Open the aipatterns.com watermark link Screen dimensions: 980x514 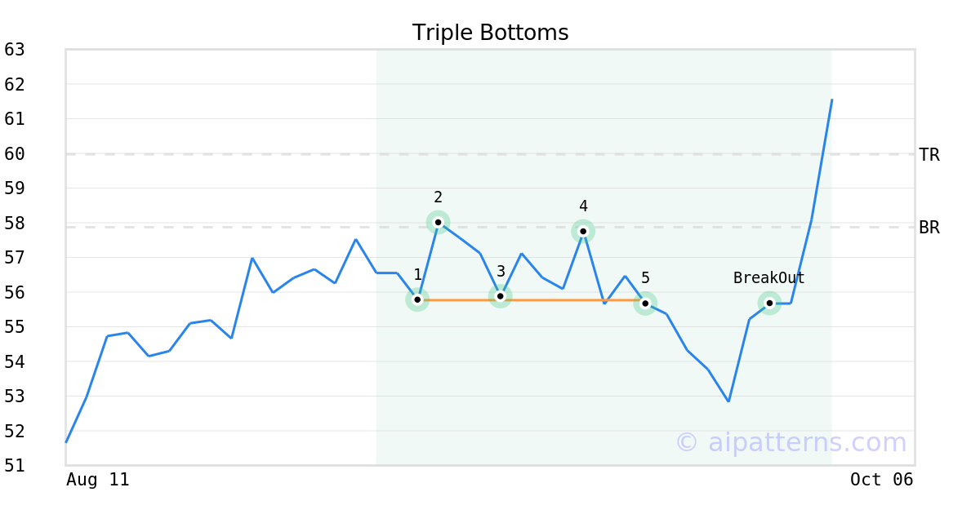791,442
